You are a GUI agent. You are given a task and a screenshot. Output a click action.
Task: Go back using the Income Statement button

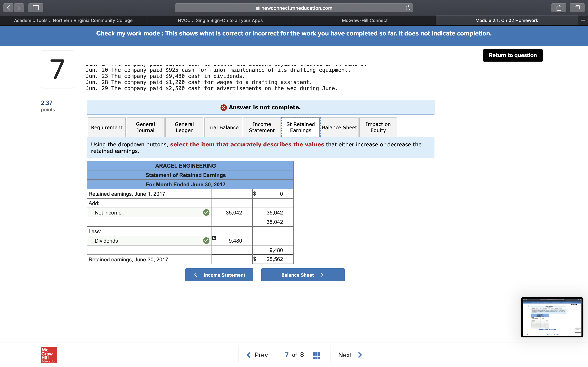(x=219, y=275)
